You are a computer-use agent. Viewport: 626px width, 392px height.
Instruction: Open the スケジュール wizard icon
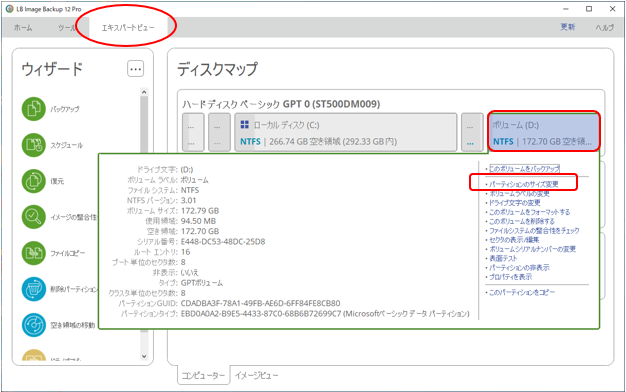pyautogui.click(x=34, y=145)
